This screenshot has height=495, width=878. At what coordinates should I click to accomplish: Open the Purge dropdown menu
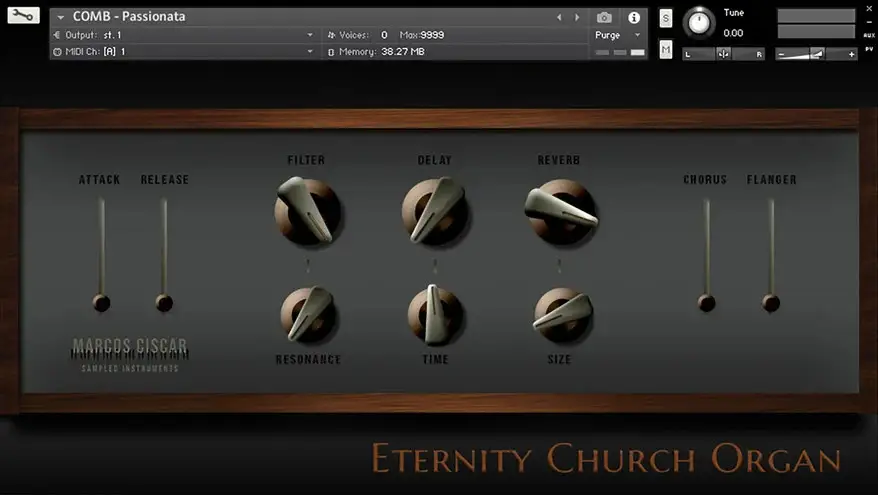point(617,35)
